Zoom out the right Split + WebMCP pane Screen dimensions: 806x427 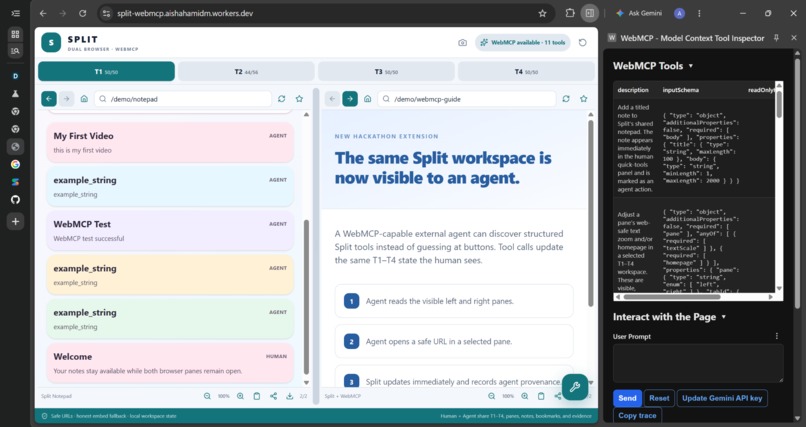click(x=491, y=396)
